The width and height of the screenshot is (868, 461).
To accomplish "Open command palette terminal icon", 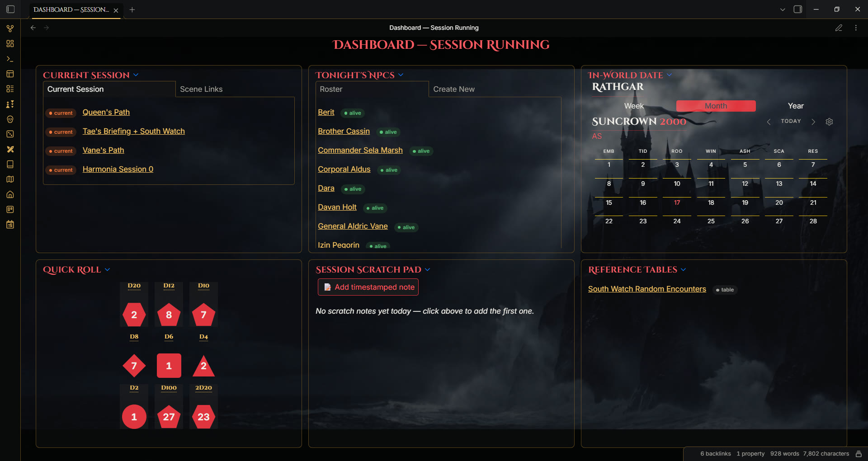I will click(x=10, y=59).
